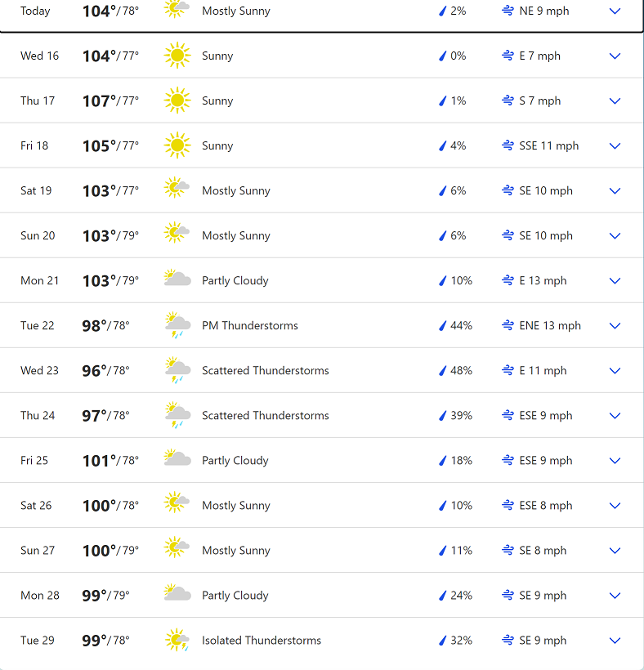Click the sunny icon for Wed 16

coord(177,56)
